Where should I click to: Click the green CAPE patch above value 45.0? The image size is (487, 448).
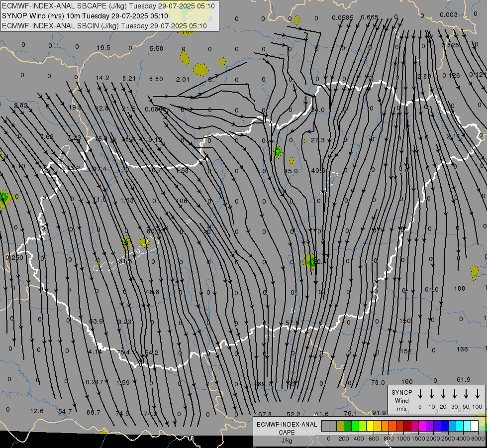pyautogui.click(x=277, y=152)
